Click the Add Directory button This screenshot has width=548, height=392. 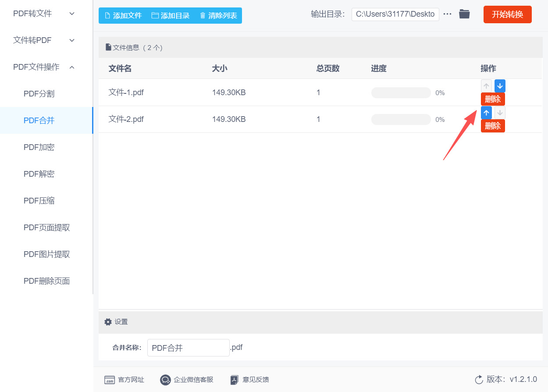point(171,16)
